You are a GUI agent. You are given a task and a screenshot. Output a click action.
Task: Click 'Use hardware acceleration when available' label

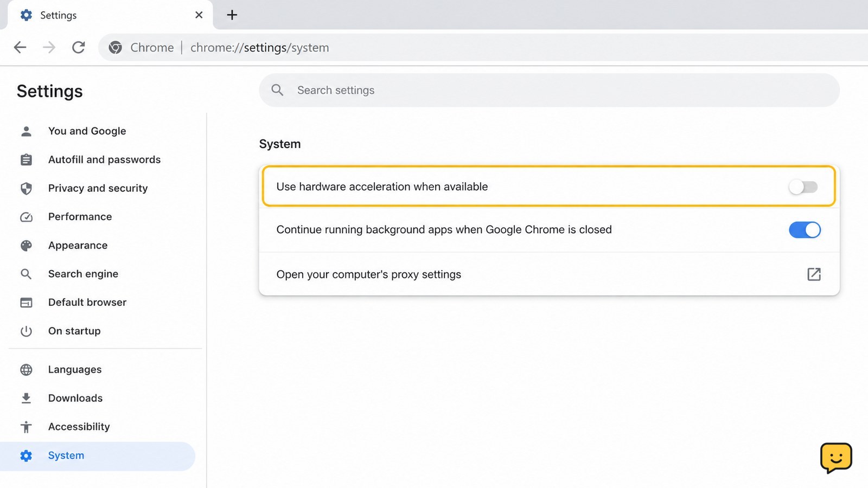(x=382, y=187)
